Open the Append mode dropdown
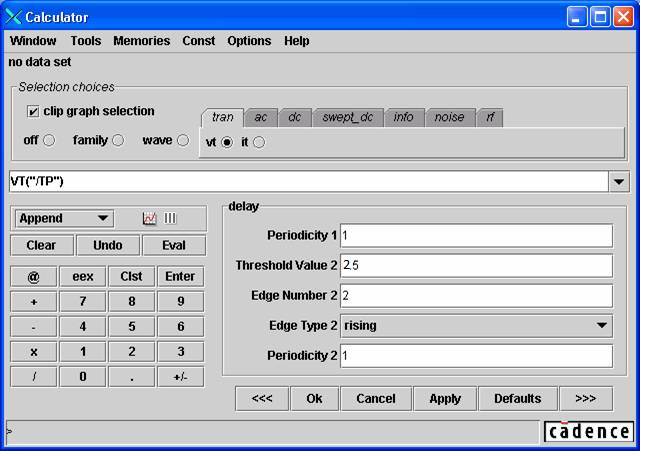This screenshot has width=646, height=456. point(64,218)
